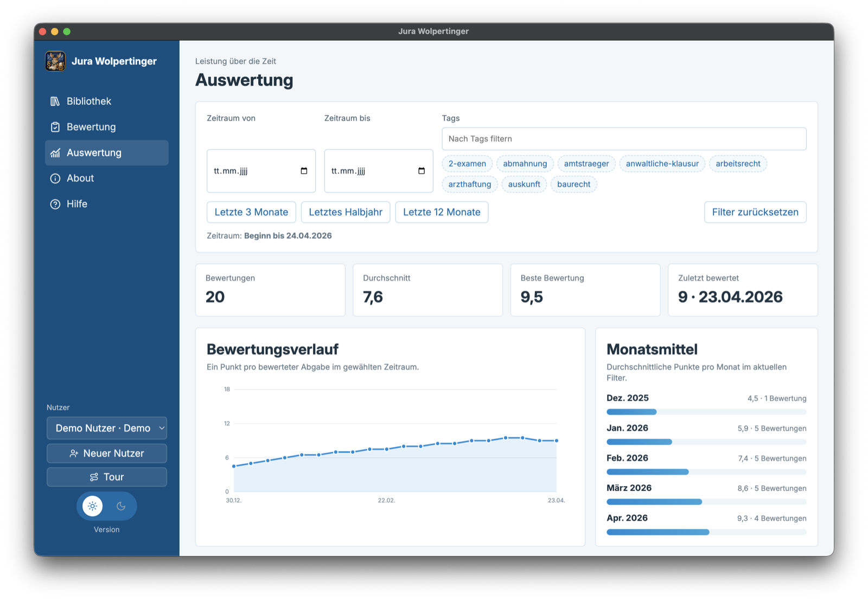The width and height of the screenshot is (868, 601).
Task: Expand the Demo Nutzer user dropdown
Action: [107, 429]
